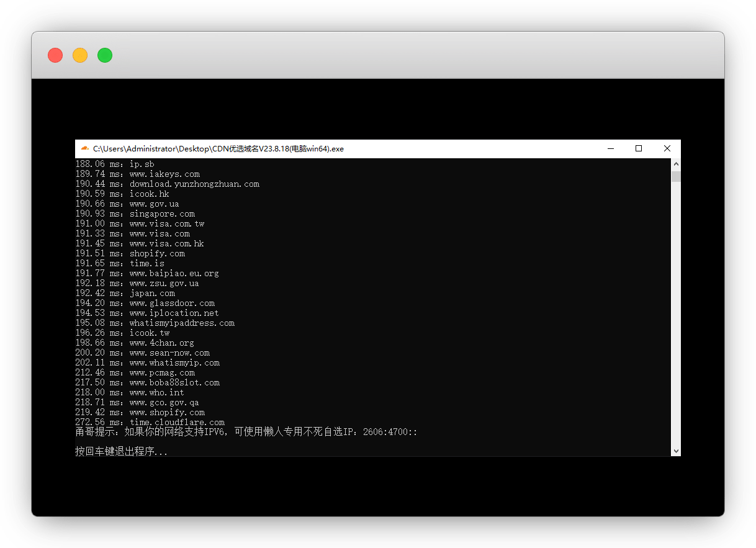Click the 'www.visa.com.hk' line
756x548 pixels.
(140, 243)
